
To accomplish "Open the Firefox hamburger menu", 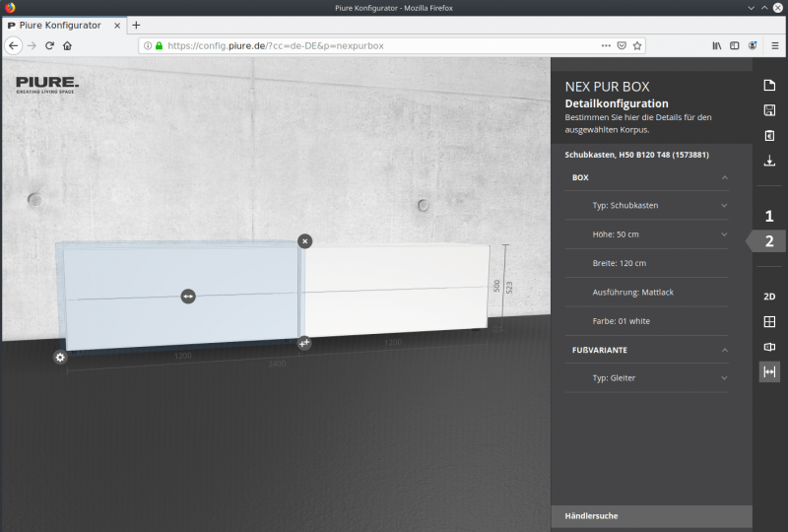I will (x=775, y=45).
